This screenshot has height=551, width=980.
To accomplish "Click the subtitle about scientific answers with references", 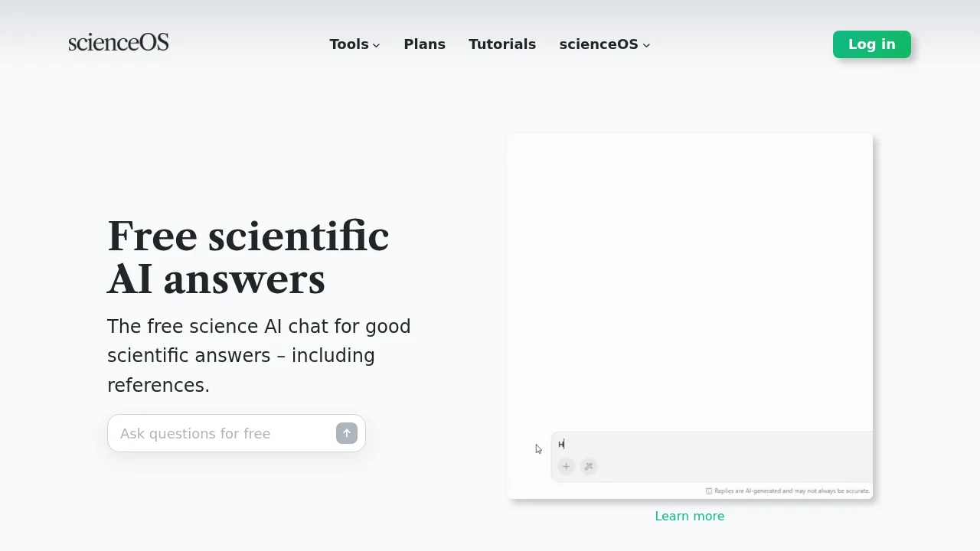I will (x=259, y=355).
